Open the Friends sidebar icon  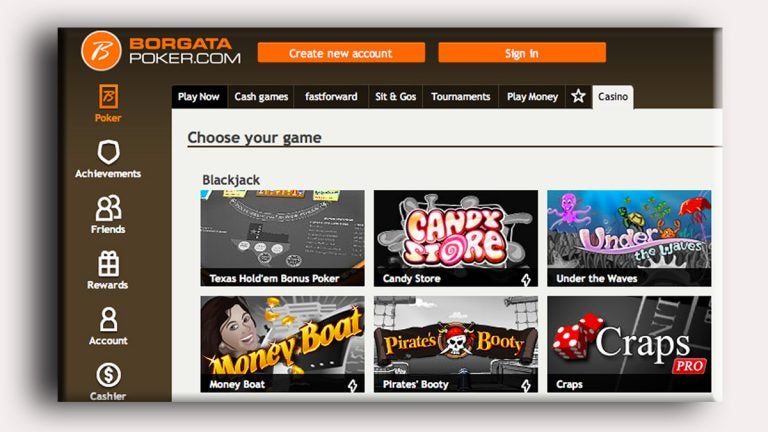tap(108, 208)
